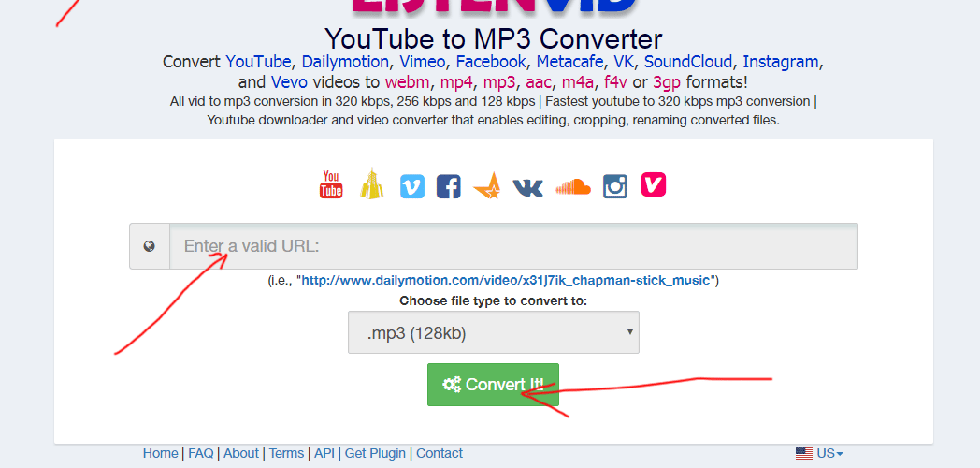Click the mp4 format link

tap(456, 82)
